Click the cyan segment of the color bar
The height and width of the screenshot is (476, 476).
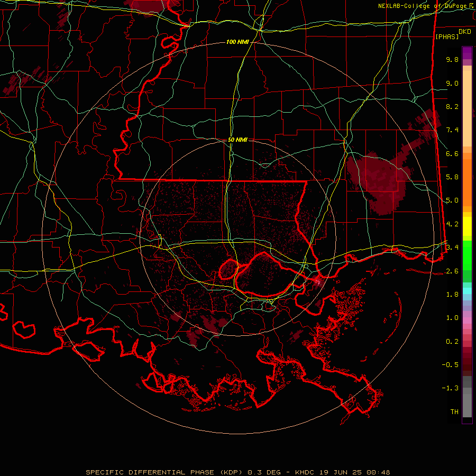[467, 291]
